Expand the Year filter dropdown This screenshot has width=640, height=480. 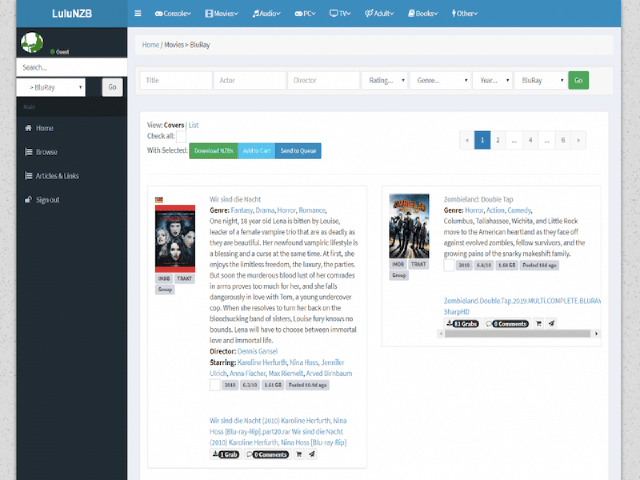point(492,80)
